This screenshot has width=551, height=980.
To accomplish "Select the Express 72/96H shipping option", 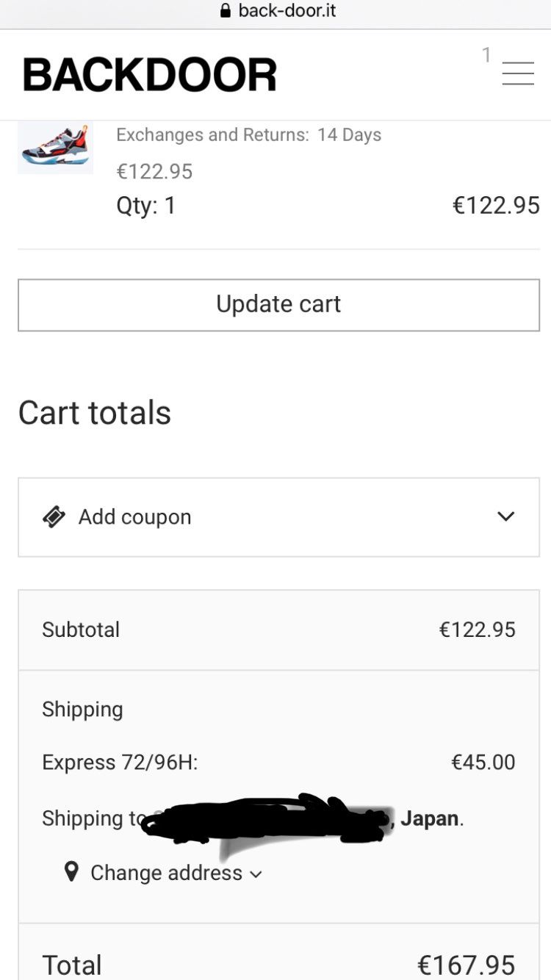I will (120, 763).
